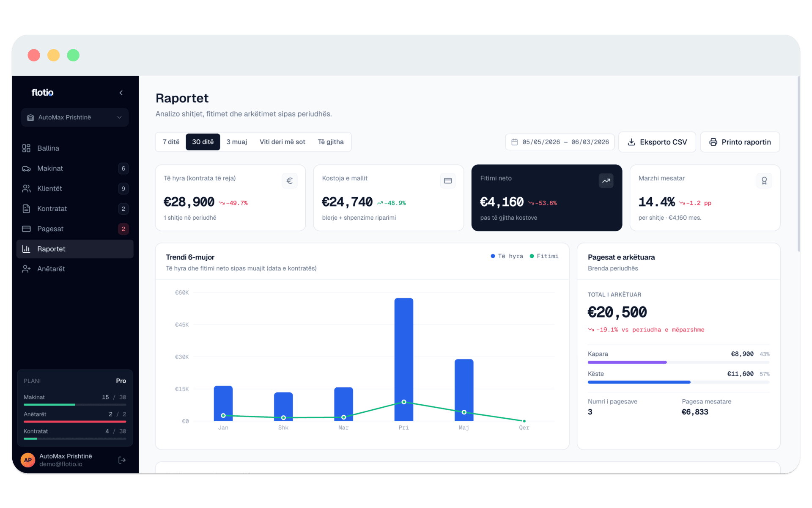Click the badge icon on Marzhi mesatar card
The width and height of the screenshot is (812, 508).
coord(764,181)
